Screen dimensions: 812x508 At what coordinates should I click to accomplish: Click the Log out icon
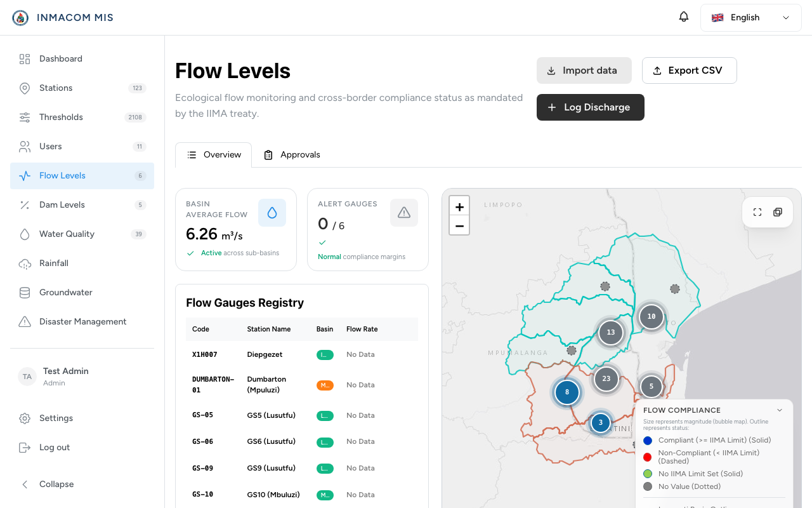[25, 448]
